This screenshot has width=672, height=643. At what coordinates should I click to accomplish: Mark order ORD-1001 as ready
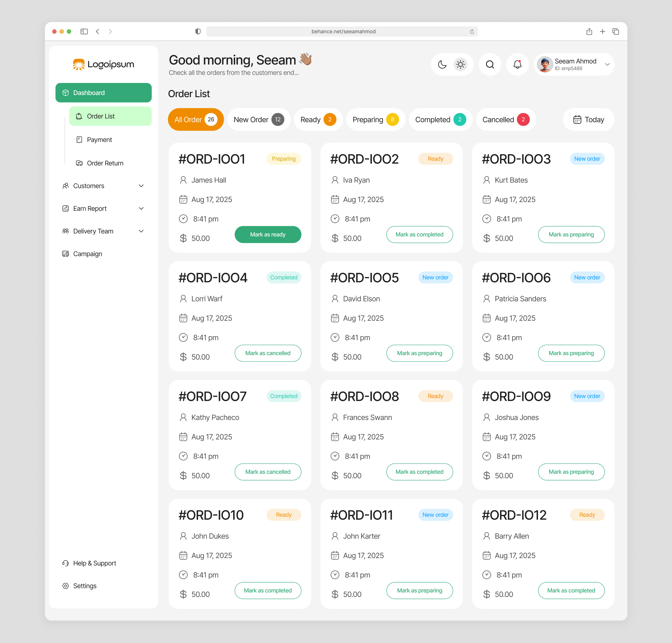coord(268,235)
